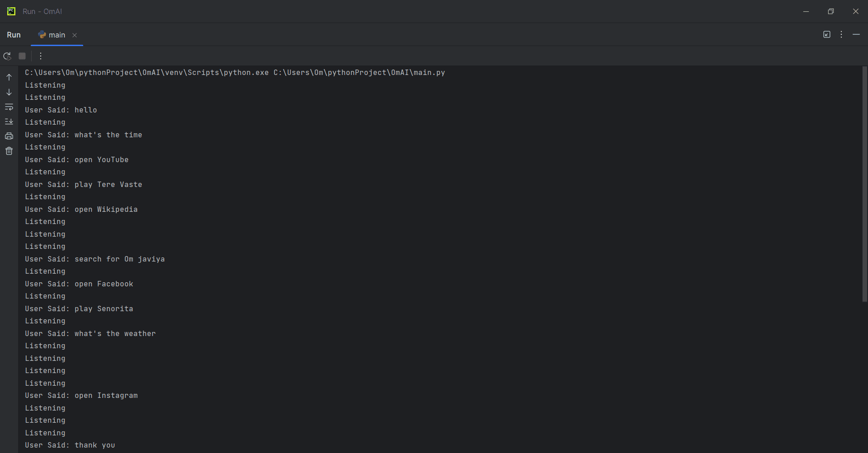The image size is (868, 453).
Task: Hide the Run tool window
Action: coord(856,34)
